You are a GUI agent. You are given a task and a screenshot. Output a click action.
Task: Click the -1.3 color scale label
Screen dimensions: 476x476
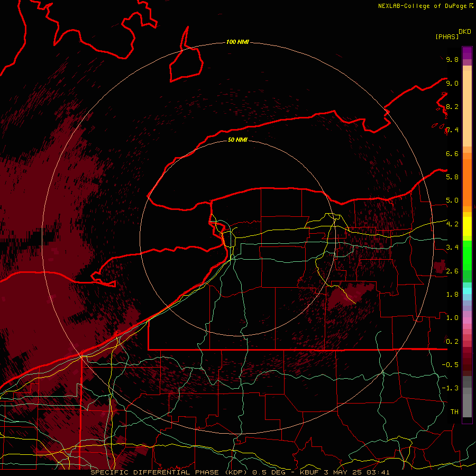(x=450, y=388)
